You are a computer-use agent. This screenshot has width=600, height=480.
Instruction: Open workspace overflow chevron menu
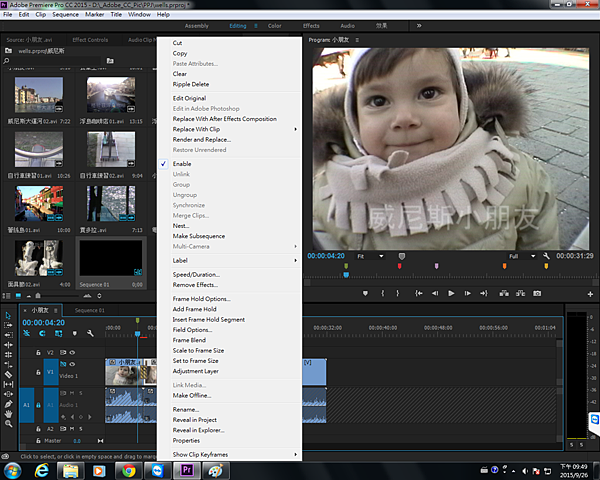click(x=419, y=26)
